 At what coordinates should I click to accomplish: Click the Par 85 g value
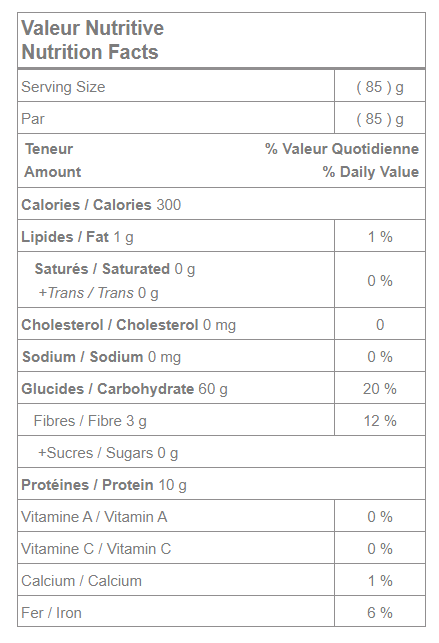(380, 119)
